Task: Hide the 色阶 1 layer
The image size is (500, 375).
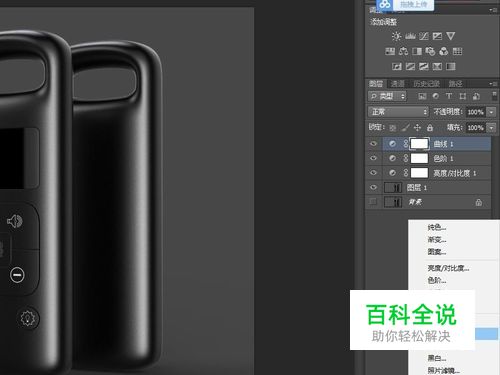Action: pos(373,158)
